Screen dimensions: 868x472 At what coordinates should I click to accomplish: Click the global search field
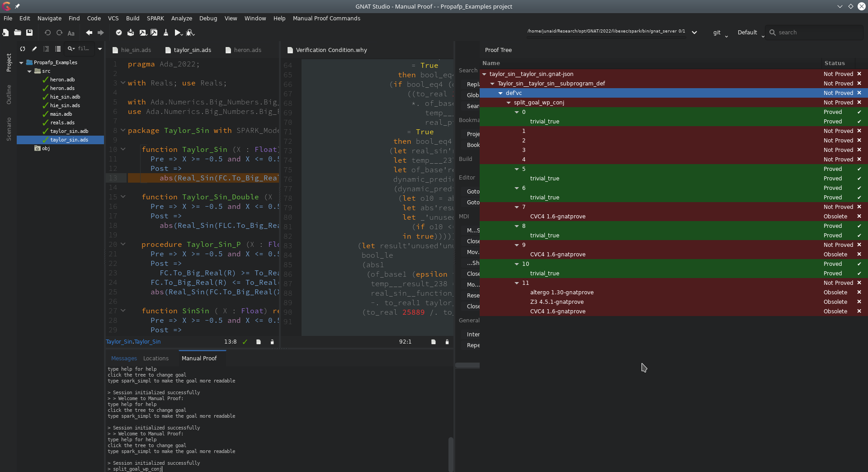coord(814,33)
